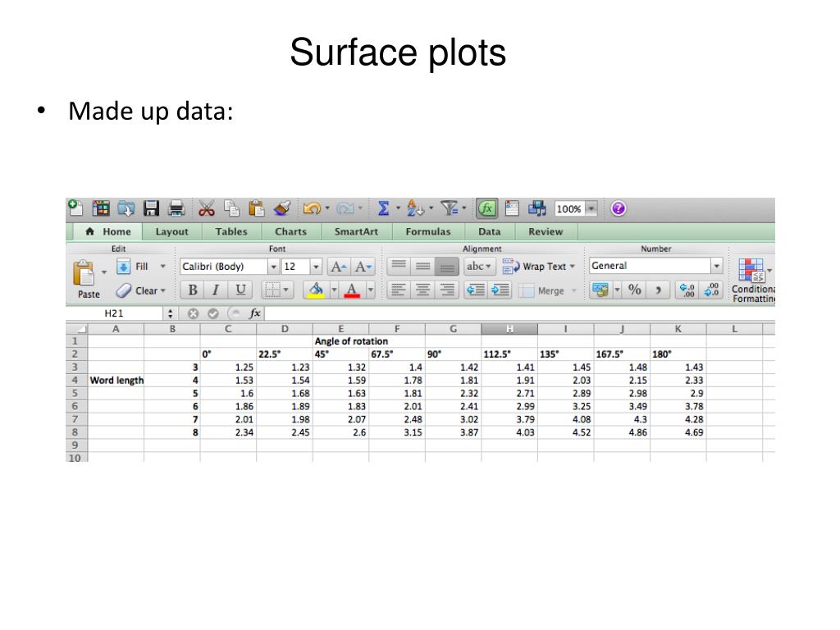This screenshot has width=840, height=630.
Task: Apply the red font color swatch
Action: pos(351,290)
